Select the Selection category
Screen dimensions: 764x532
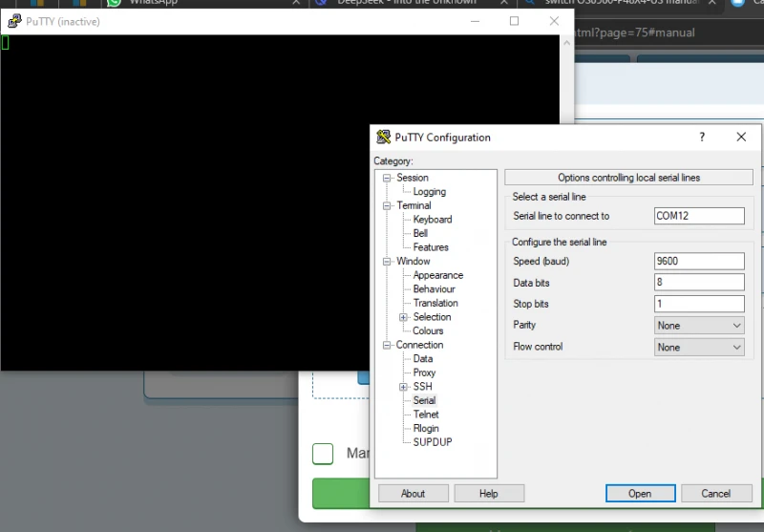(432, 317)
